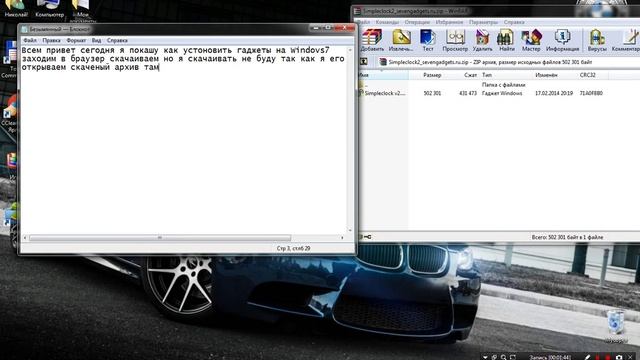Image resolution: width=640 pixels, height=360 pixels.
Task: Pause recording with red pause button
Action: click(598, 357)
